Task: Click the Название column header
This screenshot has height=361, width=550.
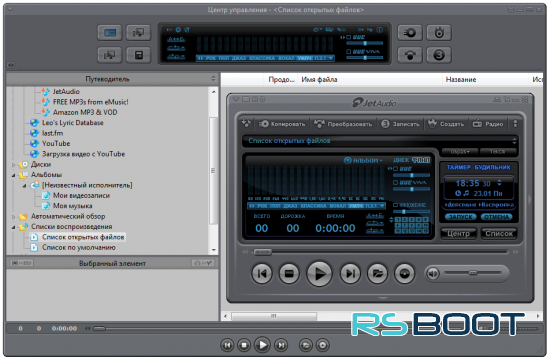Action: pos(486,80)
